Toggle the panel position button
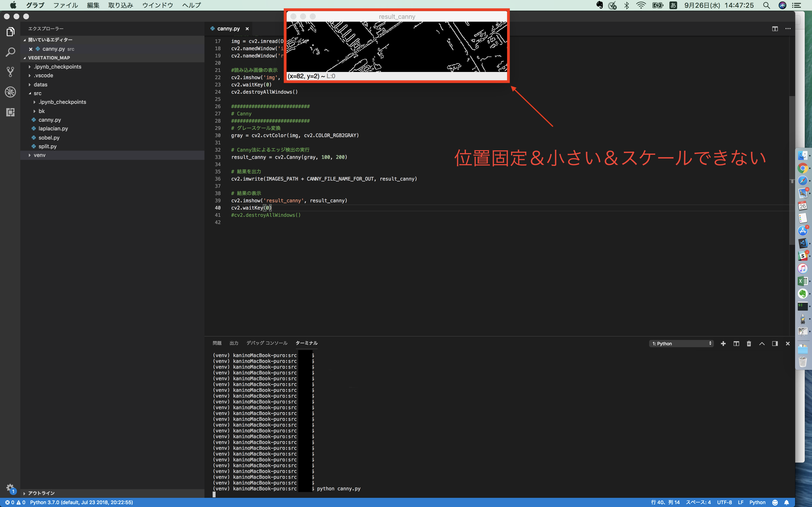The width and height of the screenshot is (812, 507). pos(775,343)
